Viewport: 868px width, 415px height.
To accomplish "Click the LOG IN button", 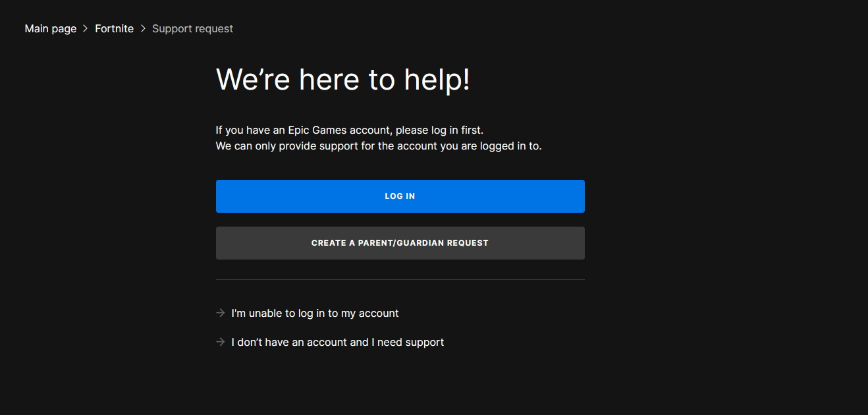I will pyautogui.click(x=400, y=196).
